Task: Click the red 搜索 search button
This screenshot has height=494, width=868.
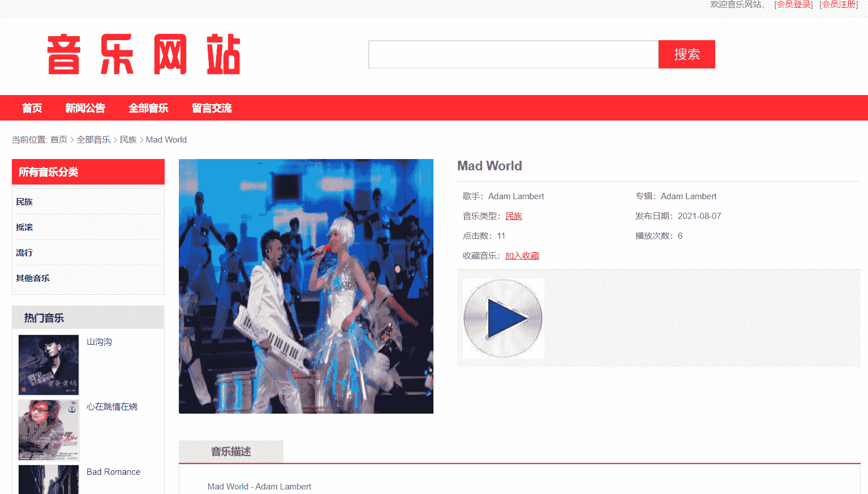Action: pyautogui.click(x=686, y=54)
